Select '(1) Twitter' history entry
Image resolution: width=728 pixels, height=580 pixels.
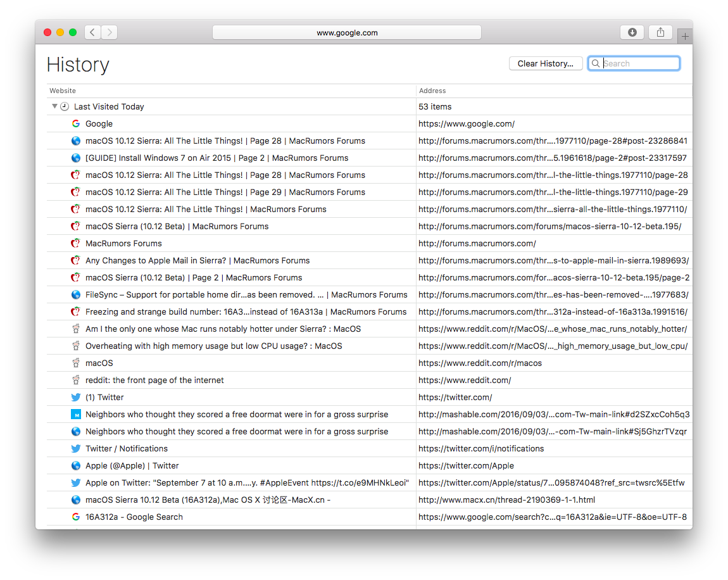pos(369,397)
